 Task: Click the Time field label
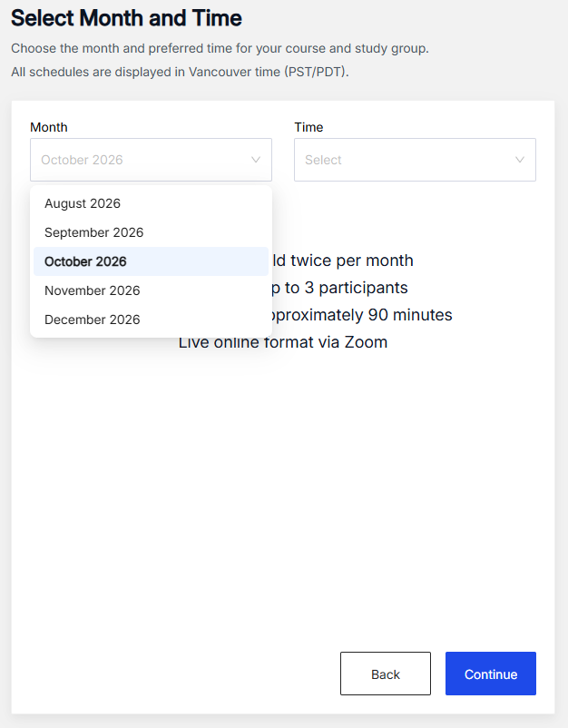308,127
